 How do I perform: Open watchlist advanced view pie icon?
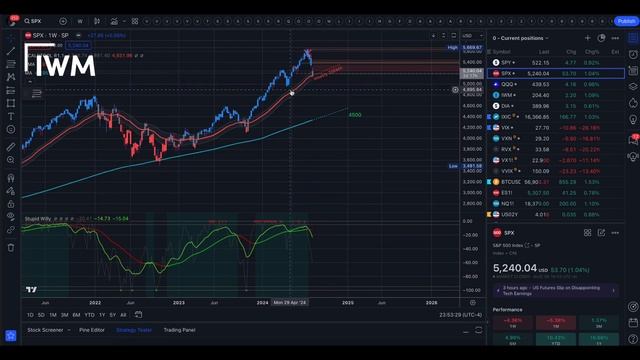(x=601, y=38)
